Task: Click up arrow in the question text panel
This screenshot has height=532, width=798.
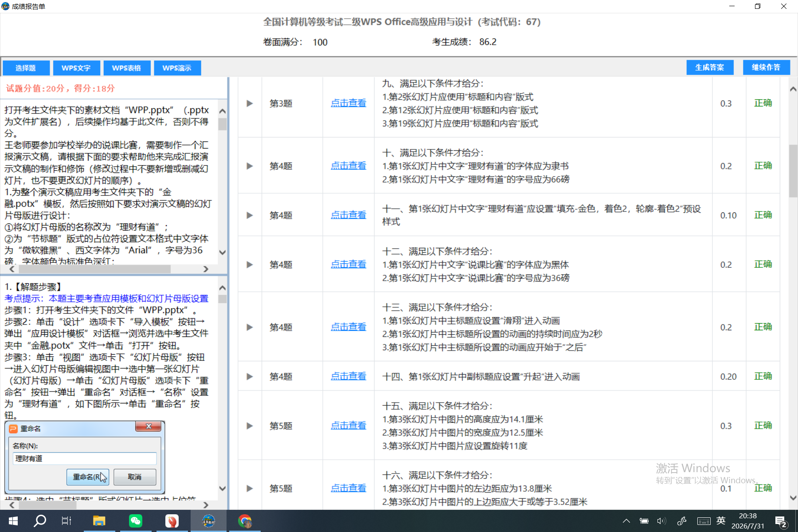Action: [x=223, y=111]
